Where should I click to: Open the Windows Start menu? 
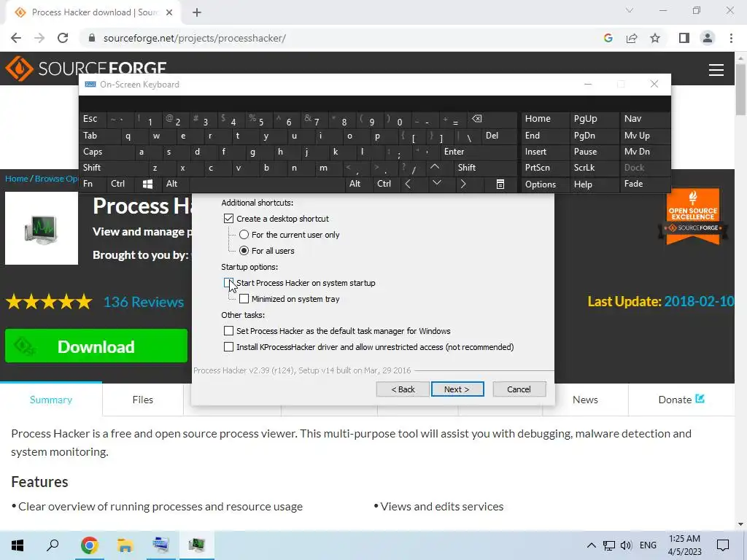coord(18,545)
